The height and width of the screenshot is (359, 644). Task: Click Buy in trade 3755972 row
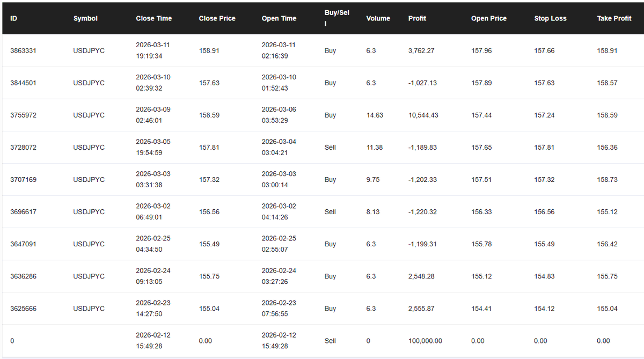click(x=330, y=115)
